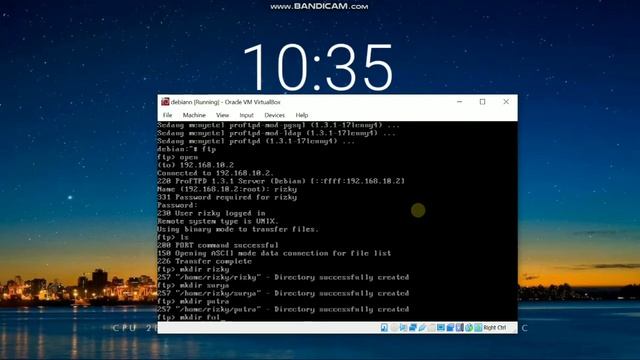Click the shared folders status icon
Screen dimensions: 640x360
431,327
